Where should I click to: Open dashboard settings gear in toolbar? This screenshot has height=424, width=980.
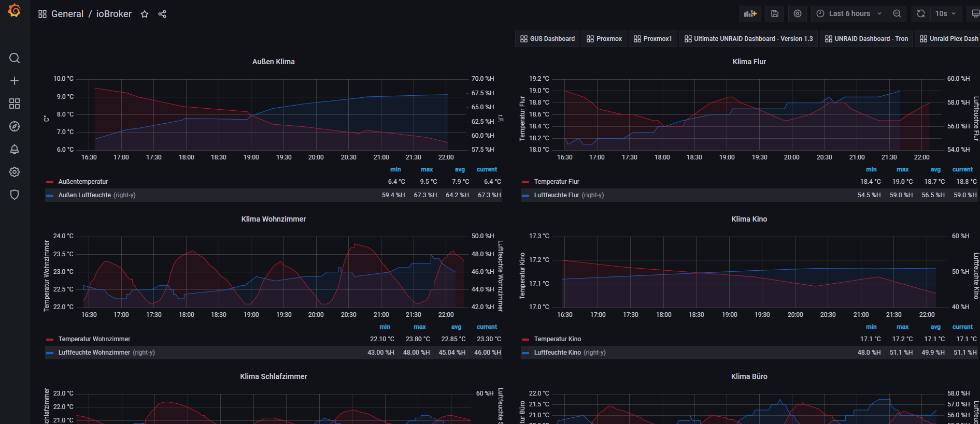coord(798,14)
